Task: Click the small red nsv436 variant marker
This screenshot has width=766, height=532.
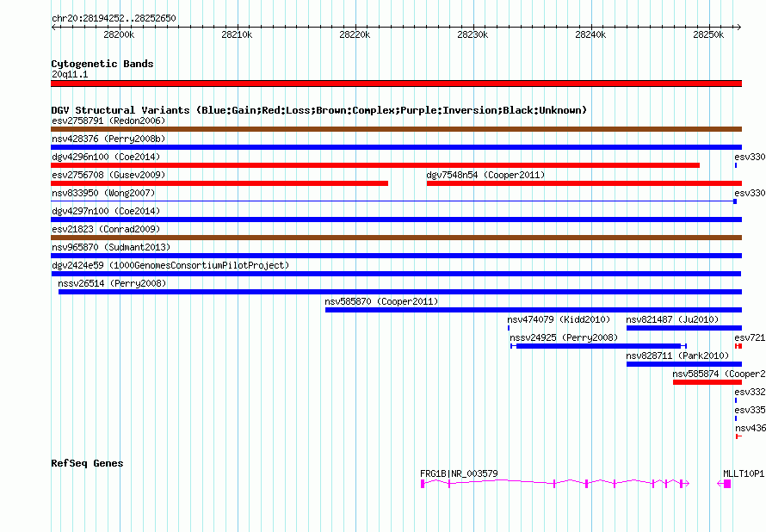Action: (738, 436)
